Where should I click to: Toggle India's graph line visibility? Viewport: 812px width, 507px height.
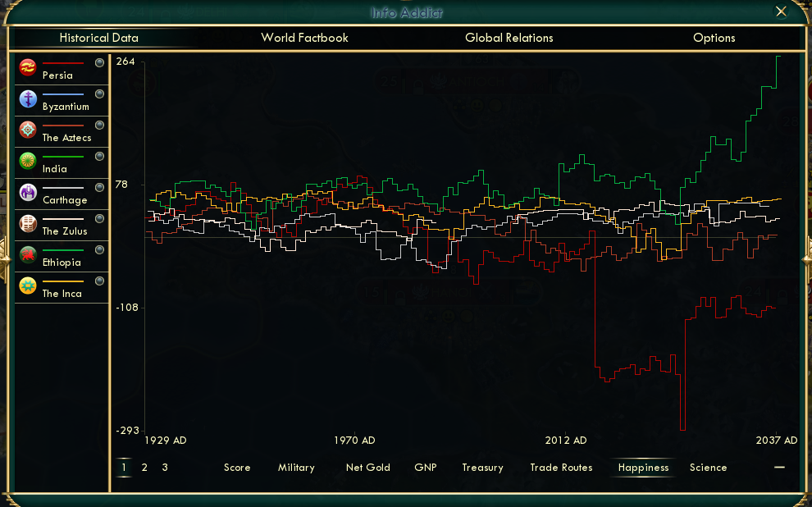click(99, 156)
